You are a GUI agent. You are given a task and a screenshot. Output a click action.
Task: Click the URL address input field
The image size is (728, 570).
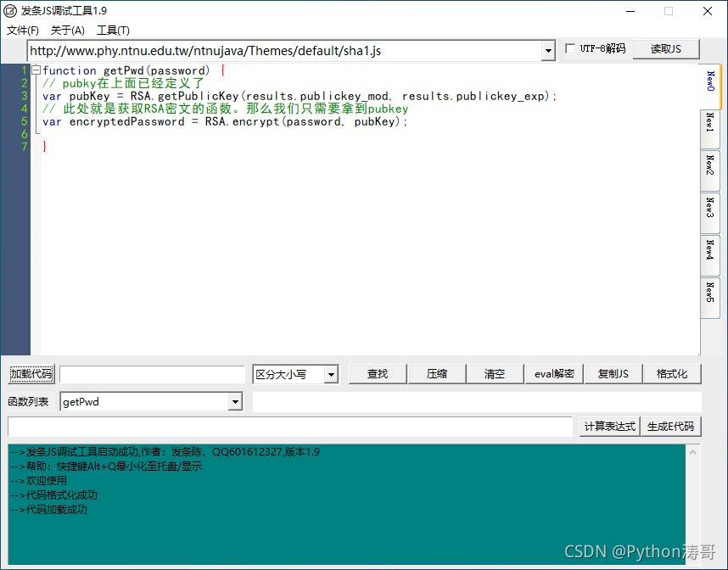[284, 51]
